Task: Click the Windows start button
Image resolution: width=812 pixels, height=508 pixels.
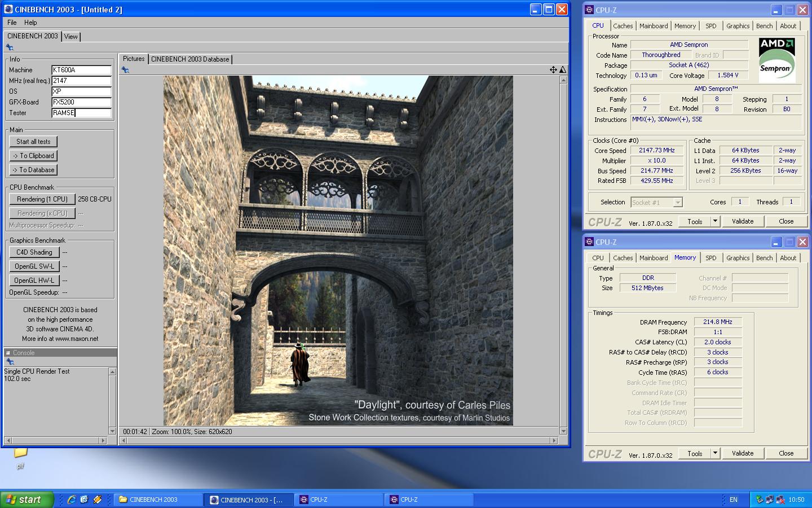Action: pos(27,500)
